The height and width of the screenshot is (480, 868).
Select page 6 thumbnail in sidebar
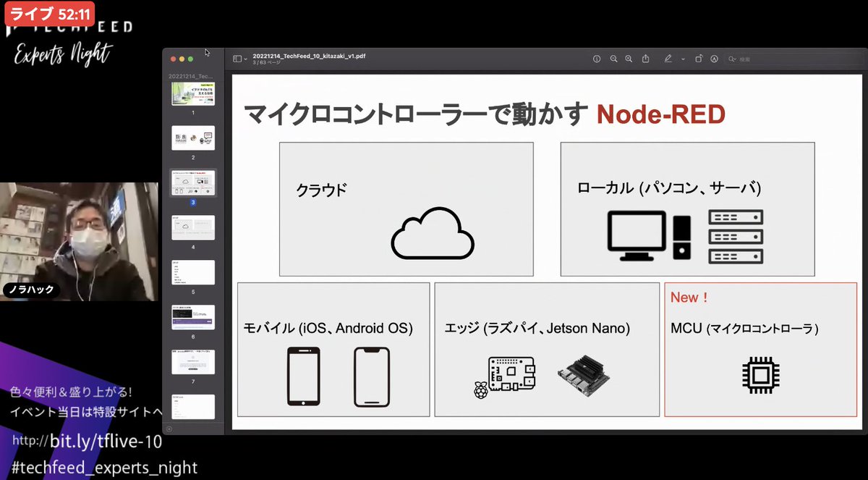point(193,318)
